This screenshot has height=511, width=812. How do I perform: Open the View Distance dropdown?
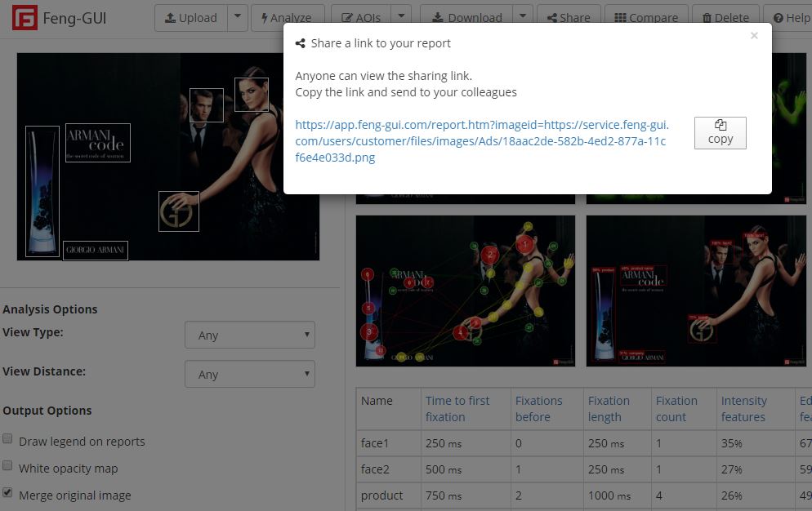point(249,374)
